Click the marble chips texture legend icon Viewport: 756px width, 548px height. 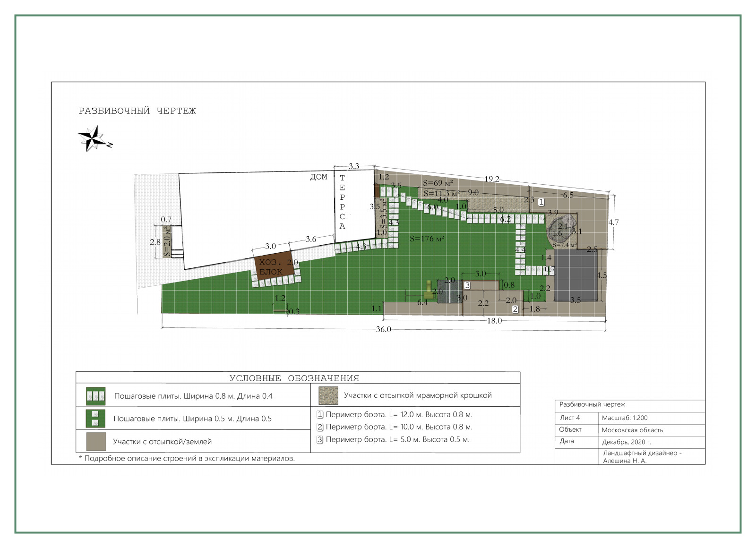click(328, 395)
